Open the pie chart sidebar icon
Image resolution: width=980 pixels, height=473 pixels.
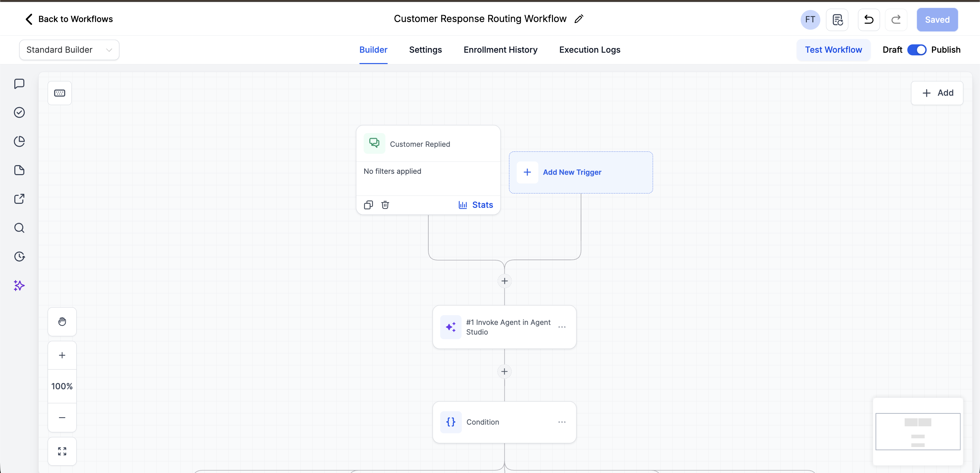tap(19, 141)
